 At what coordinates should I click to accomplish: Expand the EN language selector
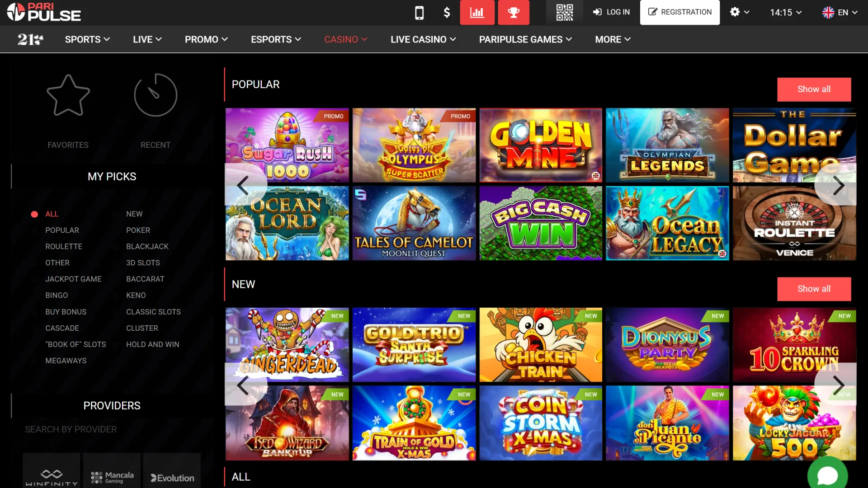pos(840,13)
